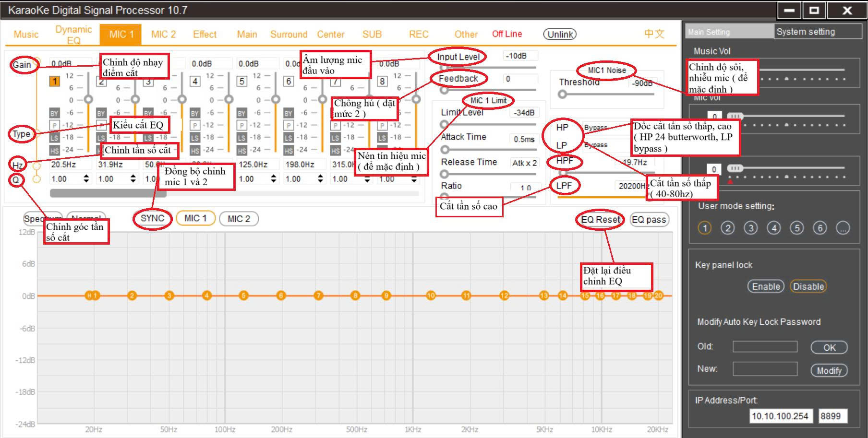Adjust band 5 Q value stepper arrows
Screen dimensions: 868x438
pos(273,179)
